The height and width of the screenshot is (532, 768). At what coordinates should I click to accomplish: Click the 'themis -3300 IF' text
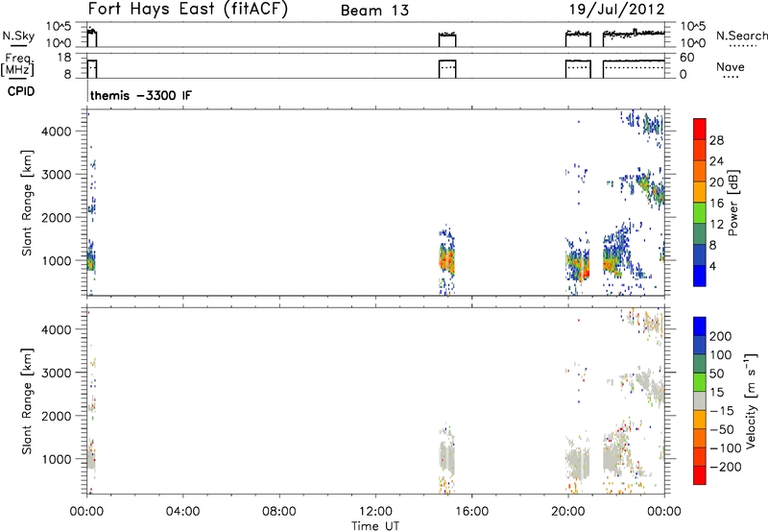[x=141, y=95]
